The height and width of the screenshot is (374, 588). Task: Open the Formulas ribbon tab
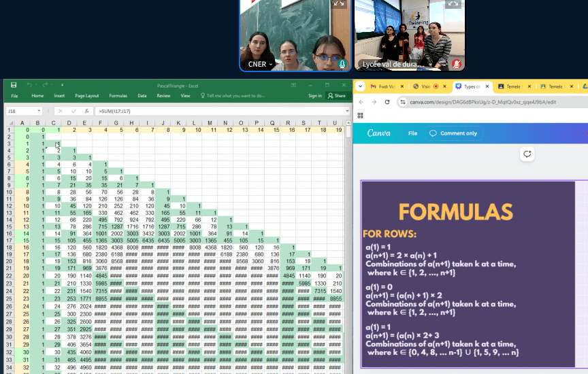(118, 96)
